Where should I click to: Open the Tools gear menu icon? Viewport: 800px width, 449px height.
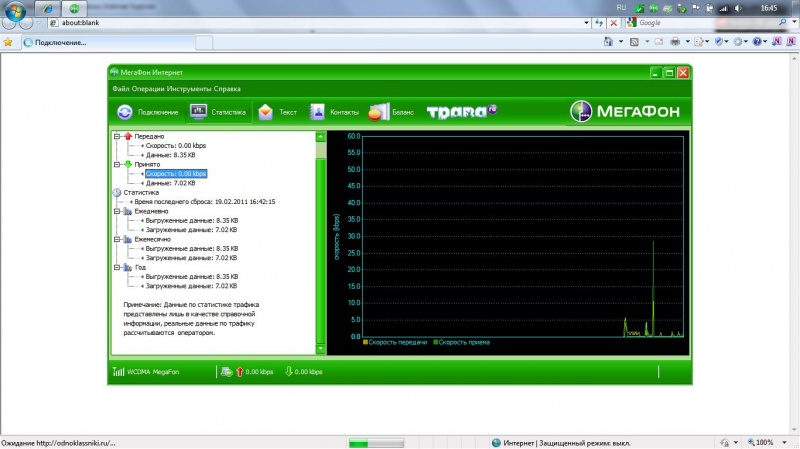(738, 42)
